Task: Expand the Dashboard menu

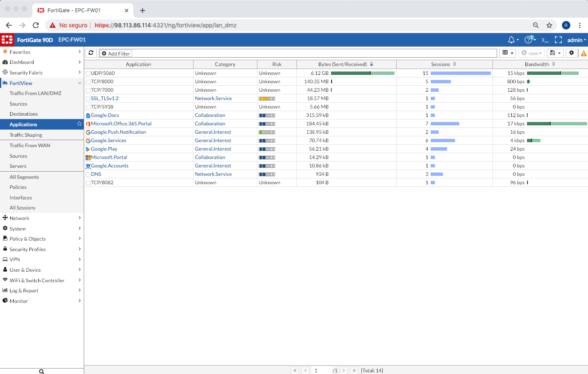Action: coord(42,62)
